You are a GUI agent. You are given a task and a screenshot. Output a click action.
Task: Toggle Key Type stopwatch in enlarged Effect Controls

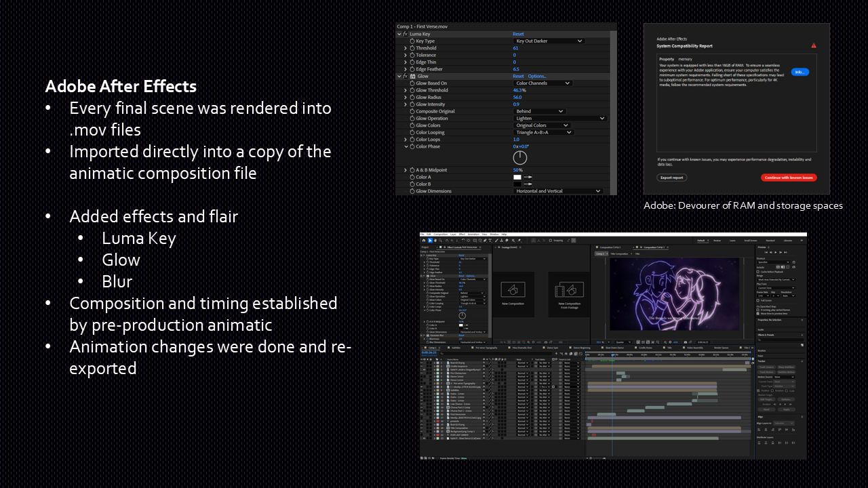pyautogui.click(x=412, y=41)
